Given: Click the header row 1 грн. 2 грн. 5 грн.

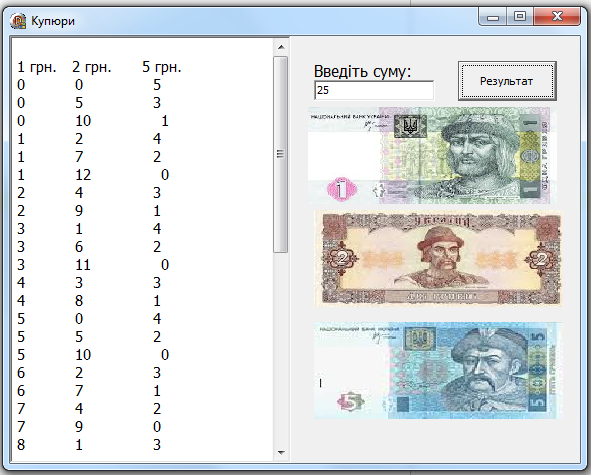Looking at the screenshot, I should tap(100, 67).
